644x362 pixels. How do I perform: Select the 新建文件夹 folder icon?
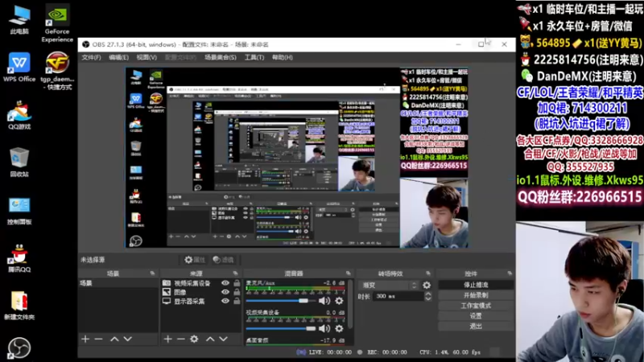click(x=19, y=306)
